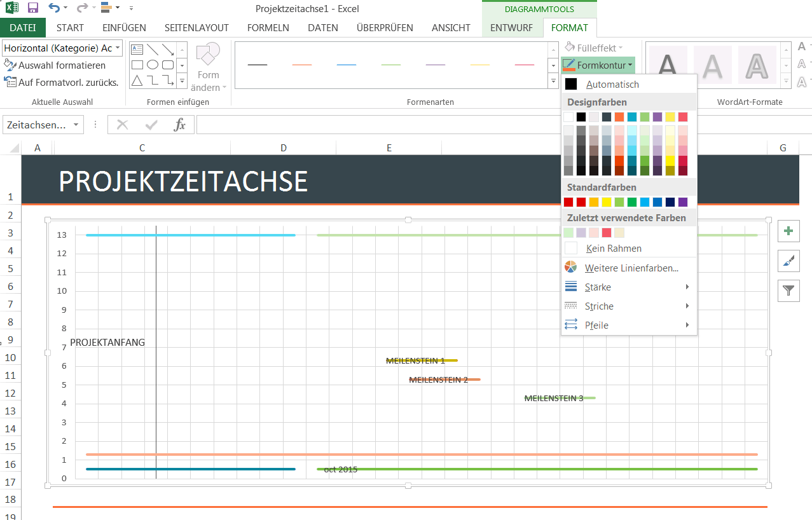This screenshot has height=520, width=812.
Task: Open the Pfeile submenu
Action: point(629,325)
